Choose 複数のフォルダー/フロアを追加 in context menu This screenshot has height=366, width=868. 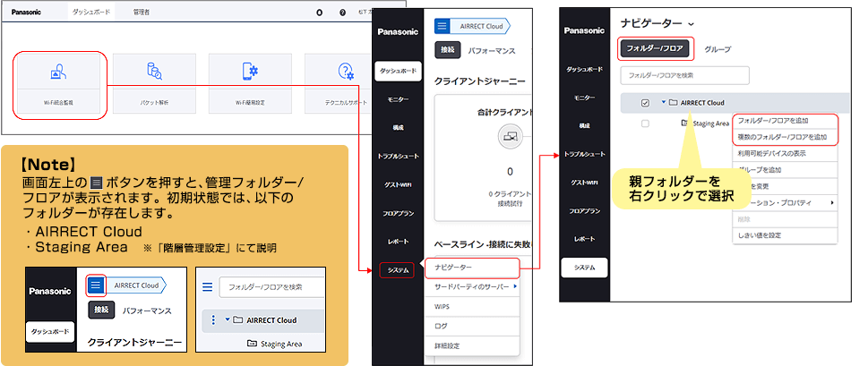(x=785, y=137)
